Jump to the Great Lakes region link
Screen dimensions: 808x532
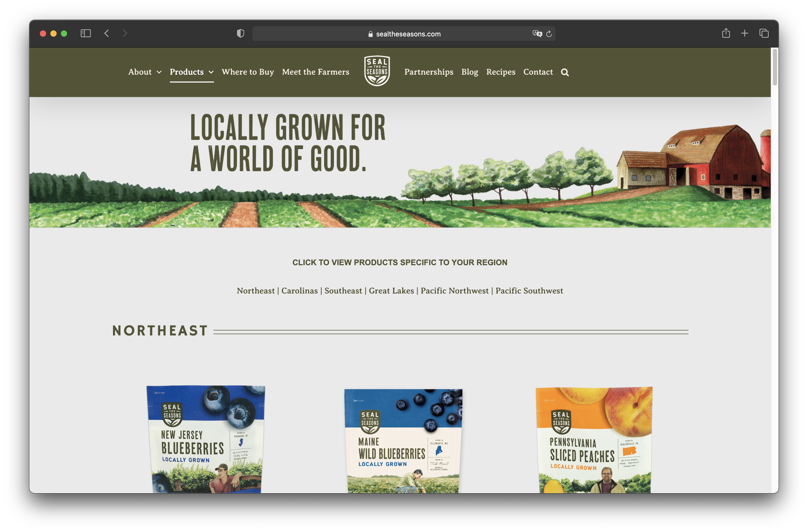[x=391, y=291]
